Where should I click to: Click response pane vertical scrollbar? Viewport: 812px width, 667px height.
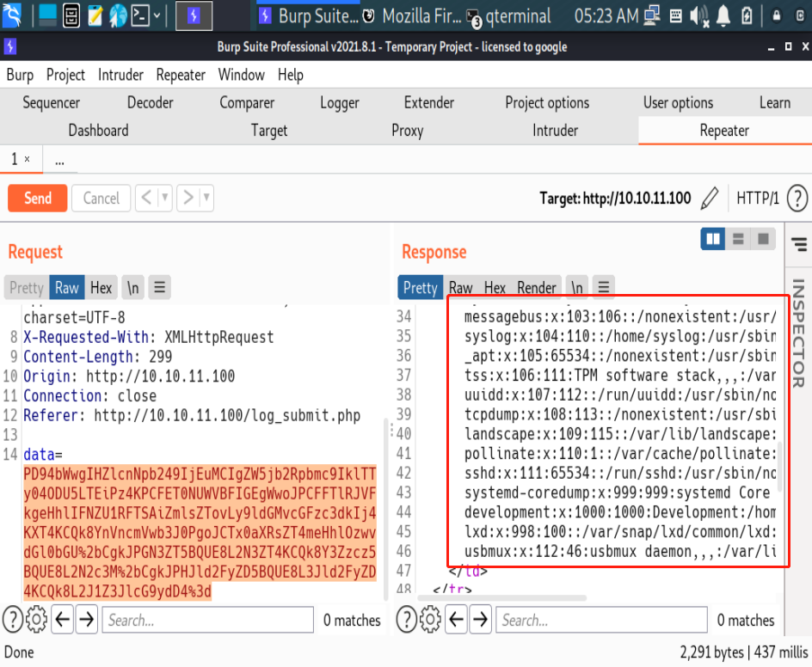pos(780,468)
